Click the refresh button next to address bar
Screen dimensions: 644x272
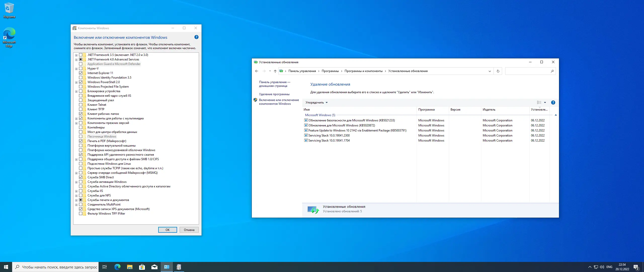[498, 71]
